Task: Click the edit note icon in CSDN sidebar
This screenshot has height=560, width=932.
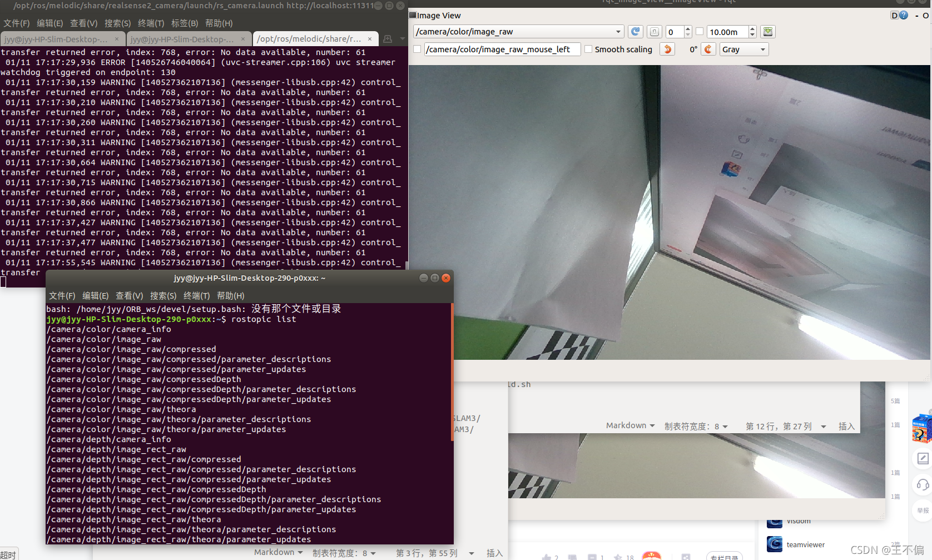Action: coord(923,459)
